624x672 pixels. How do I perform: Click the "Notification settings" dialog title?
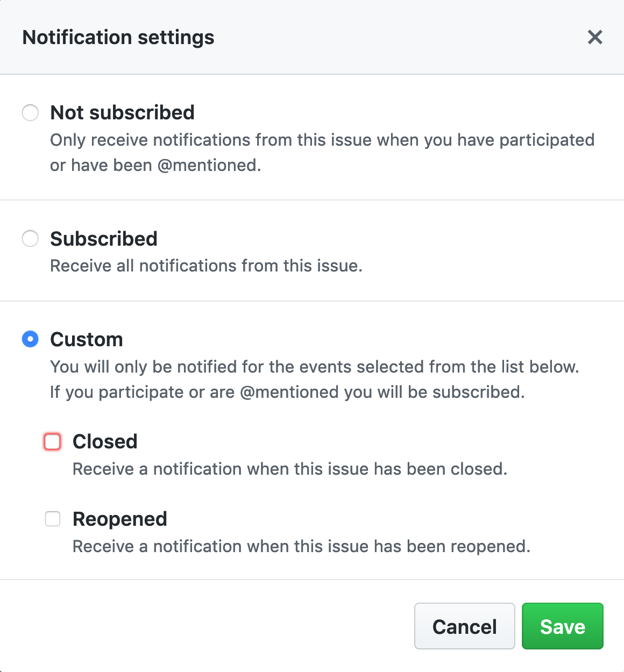[118, 37]
